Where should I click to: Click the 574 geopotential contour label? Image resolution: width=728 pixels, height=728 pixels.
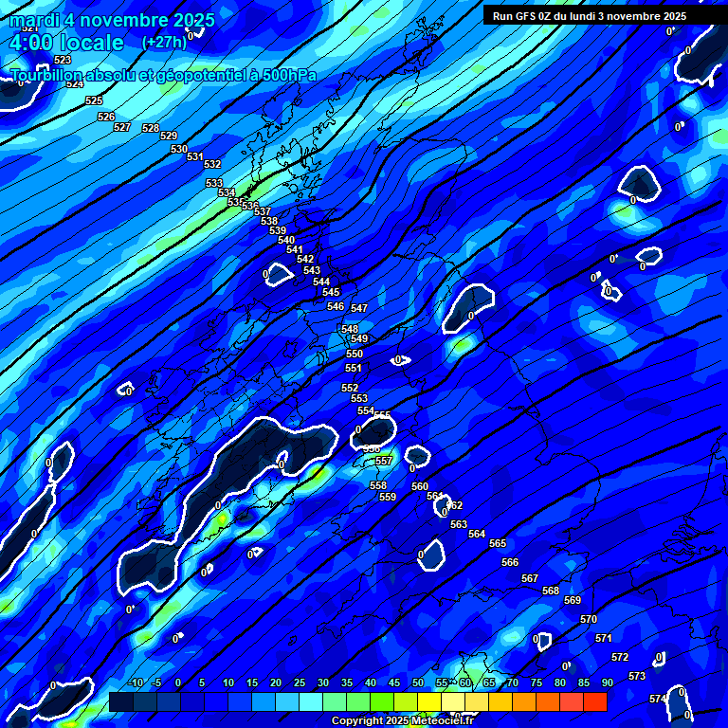point(657,699)
